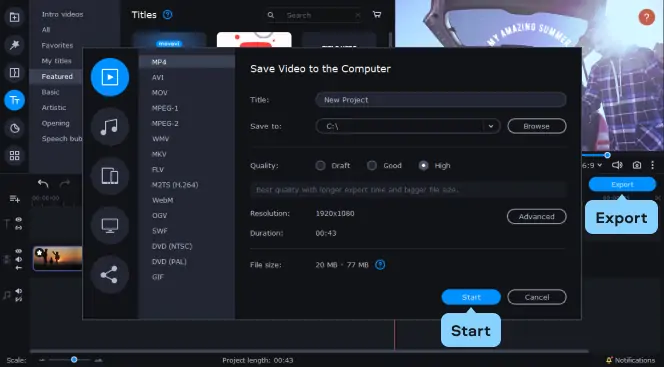664x367 pixels.
Task: Open the share upload icon
Action: point(110,275)
